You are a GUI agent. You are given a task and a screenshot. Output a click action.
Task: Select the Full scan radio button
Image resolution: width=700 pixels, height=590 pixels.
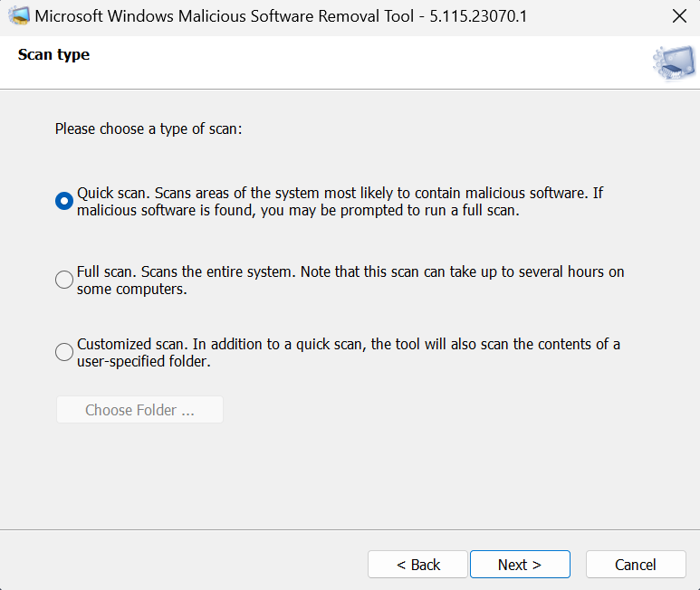pyautogui.click(x=64, y=280)
